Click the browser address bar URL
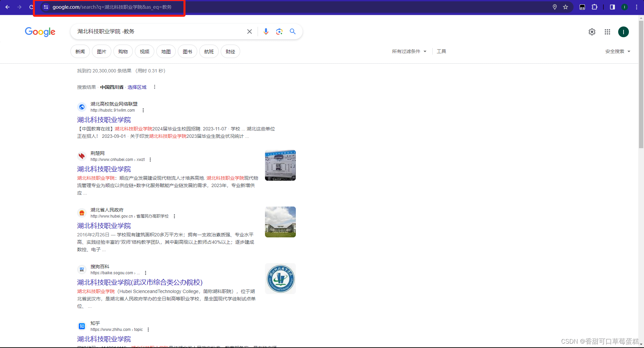Screen dimensions: 644x348 tap(112, 7)
